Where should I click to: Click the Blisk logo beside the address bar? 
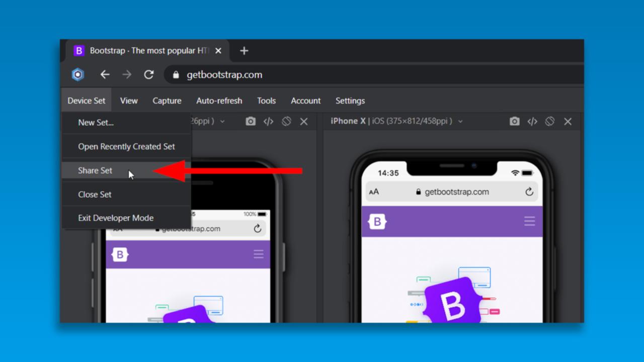click(x=78, y=74)
